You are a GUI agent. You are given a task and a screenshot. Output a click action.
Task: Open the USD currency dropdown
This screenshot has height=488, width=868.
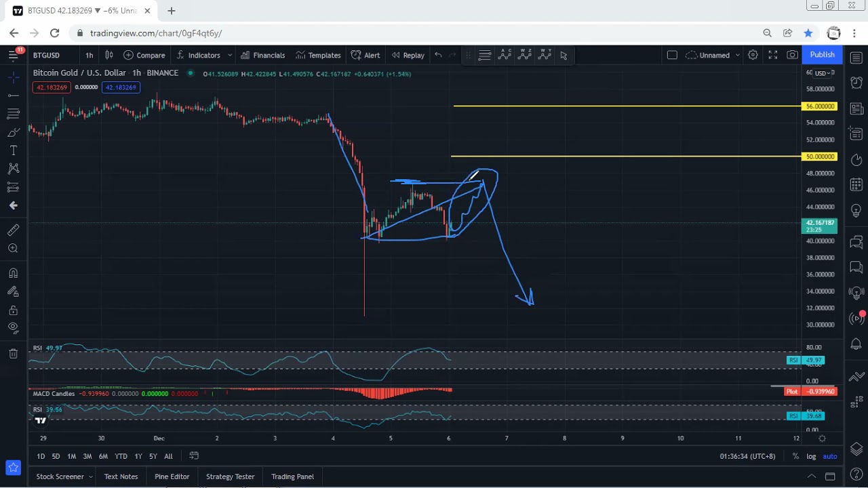[824, 73]
